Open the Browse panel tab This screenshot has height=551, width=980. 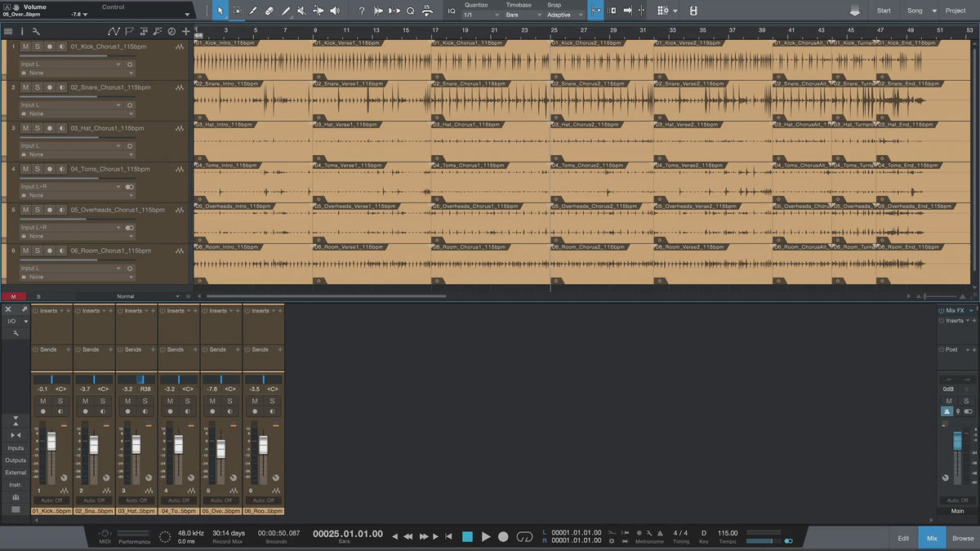point(963,538)
